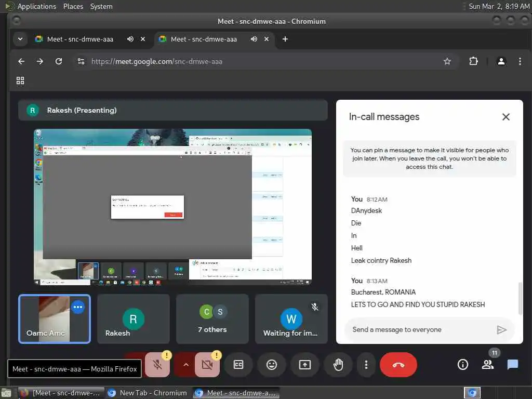Select the 'DAnydesk' chat message
Viewport: 532px width, 399px height.
(x=366, y=211)
